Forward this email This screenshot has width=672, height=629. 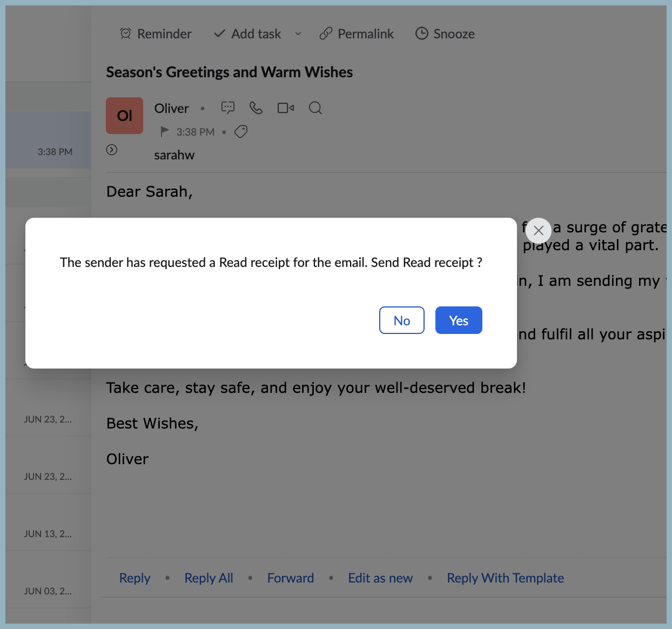point(291,578)
